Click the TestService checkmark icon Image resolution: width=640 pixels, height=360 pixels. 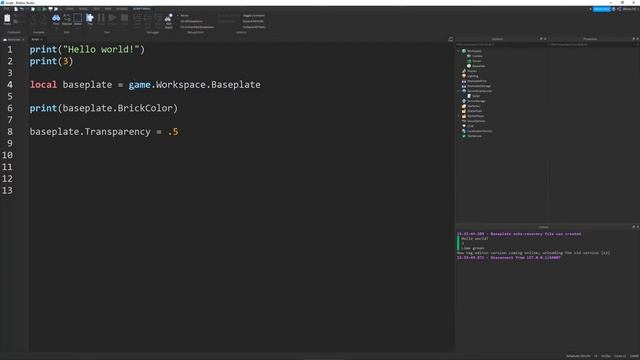[x=464, y=136]
